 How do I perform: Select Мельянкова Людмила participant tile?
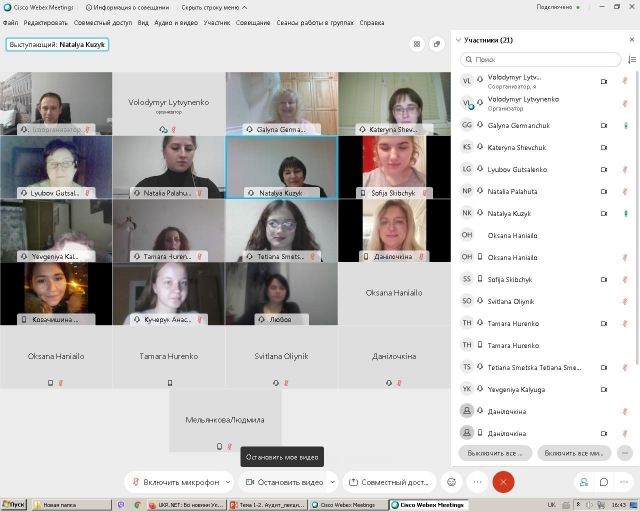pyautogui.click(x=225, y=421)
